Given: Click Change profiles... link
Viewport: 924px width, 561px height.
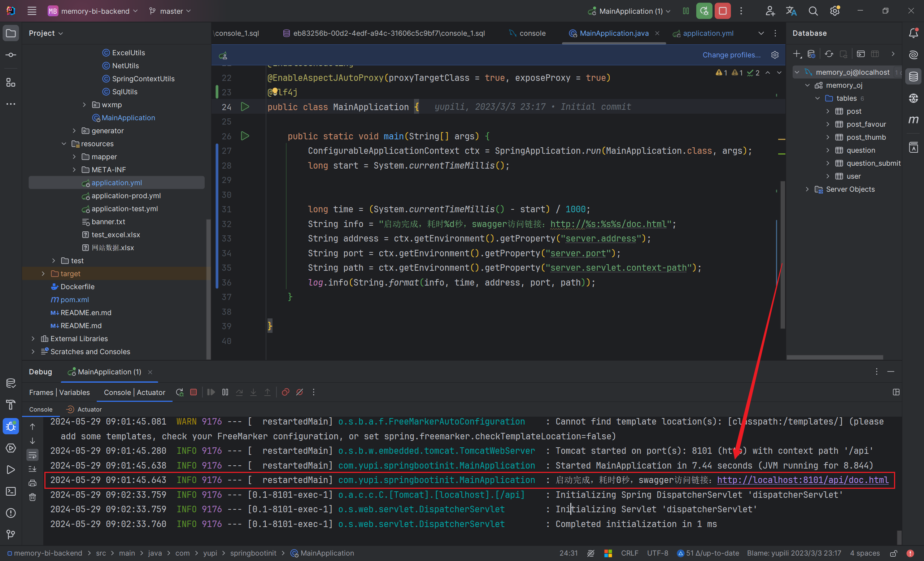Looking at the screenshot, I should point(732,55).
